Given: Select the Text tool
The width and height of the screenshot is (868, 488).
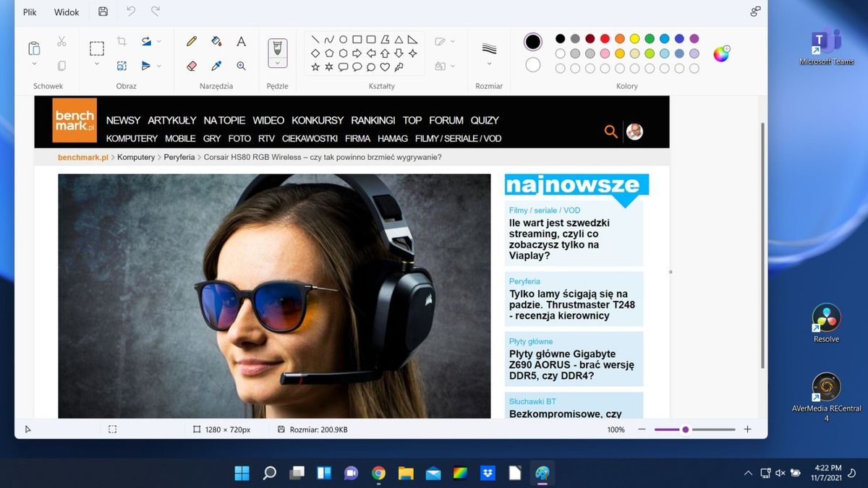Looking at the screenshot, I should [242, 41].
